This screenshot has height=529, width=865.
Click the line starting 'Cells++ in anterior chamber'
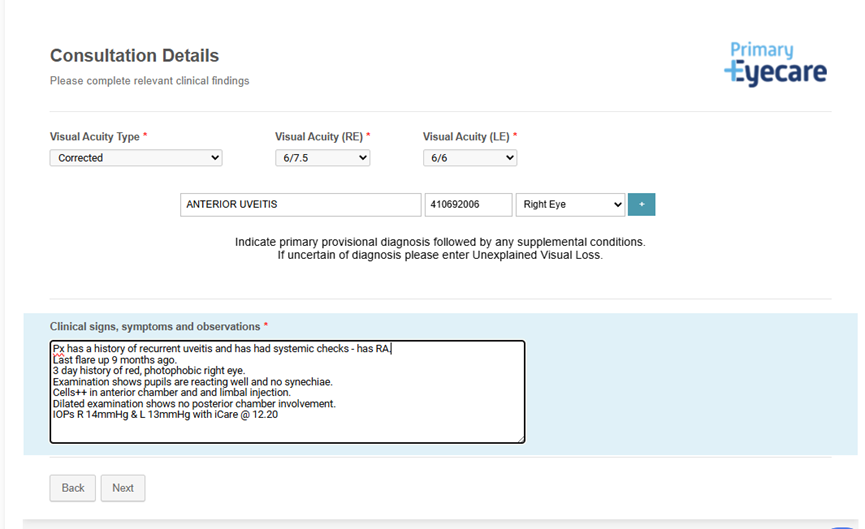point(172,393)
